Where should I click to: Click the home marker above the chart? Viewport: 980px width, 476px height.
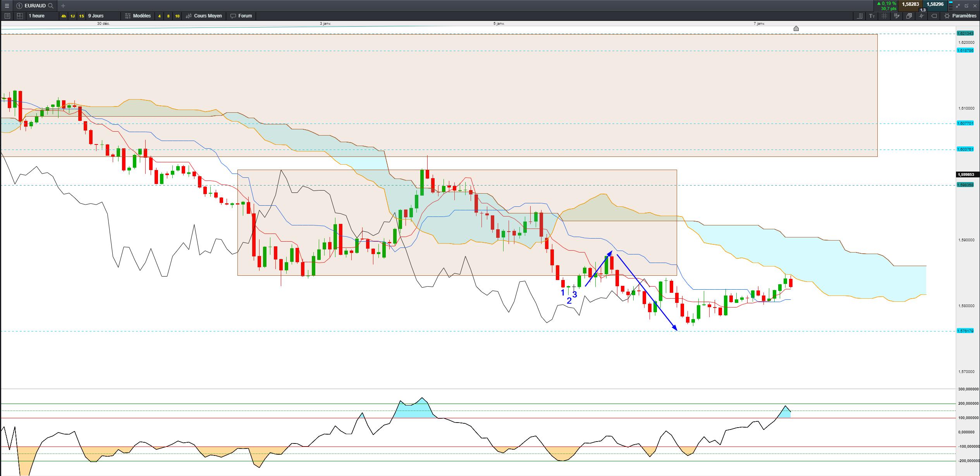click(796, 28)
